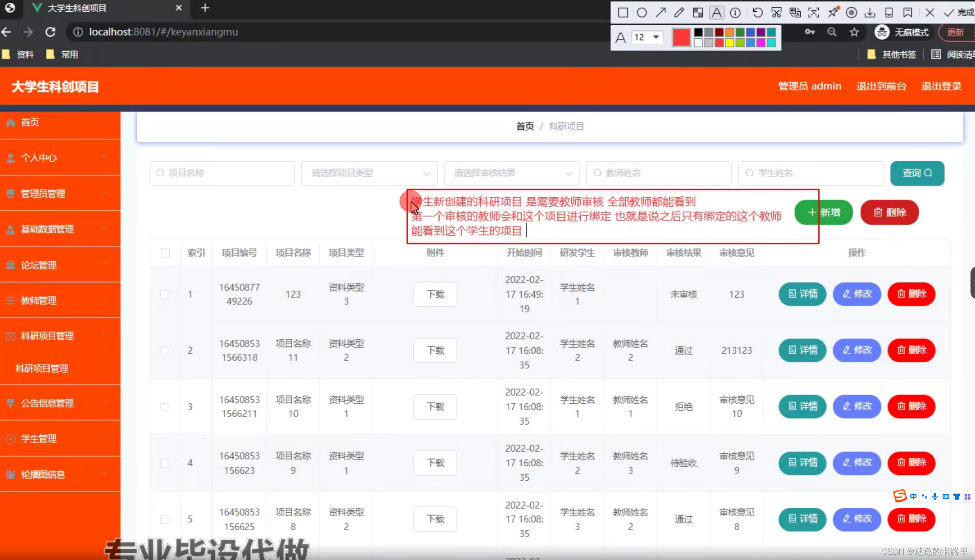This screenshot has height=560, width=975.
Task: Select the arrow drawing tool
Action: (x=660, y=13)
